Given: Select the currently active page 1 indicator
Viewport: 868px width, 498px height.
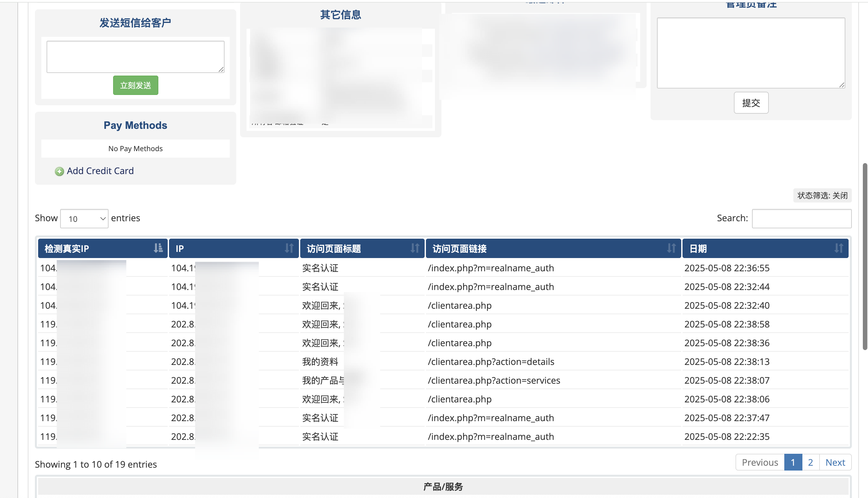Looking at the screenshot, I should point(793,462).
